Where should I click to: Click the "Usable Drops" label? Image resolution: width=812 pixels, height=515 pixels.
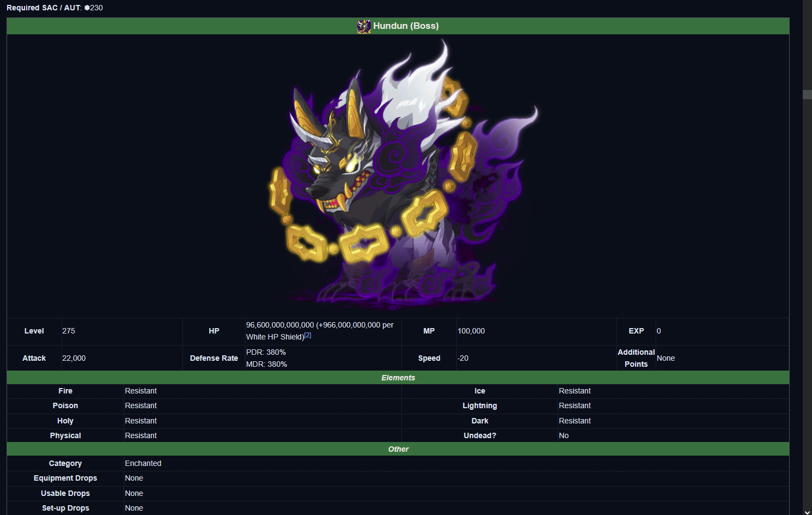tap(65, 493)
